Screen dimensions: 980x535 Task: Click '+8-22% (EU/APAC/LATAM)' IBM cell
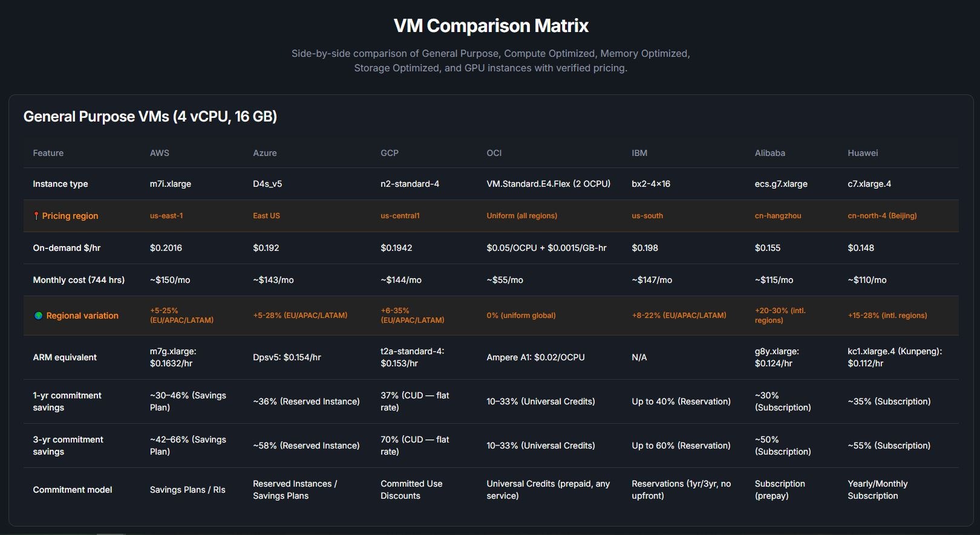pos(679,316)
